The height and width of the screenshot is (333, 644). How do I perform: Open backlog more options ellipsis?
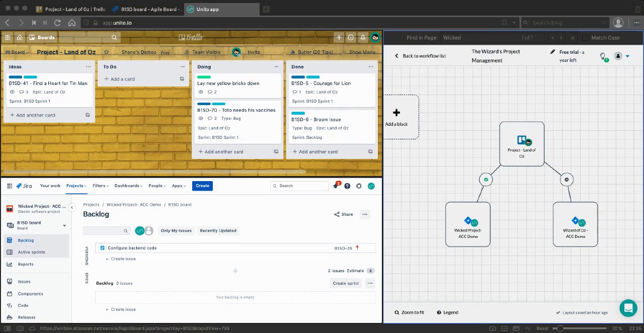365,214
